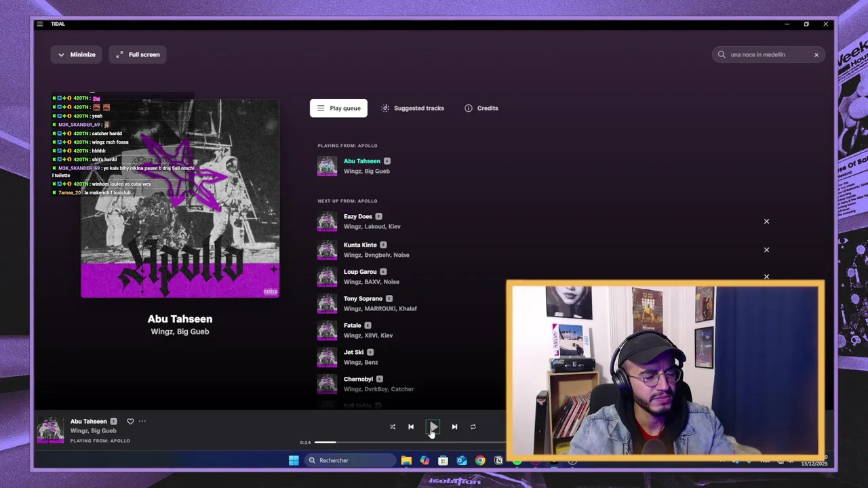Image resolution: width=868 pixels, height=488 pixels.
Task: Open the currently playing track Abu Tahseen in the queue
Action: [x=361, y=161]
